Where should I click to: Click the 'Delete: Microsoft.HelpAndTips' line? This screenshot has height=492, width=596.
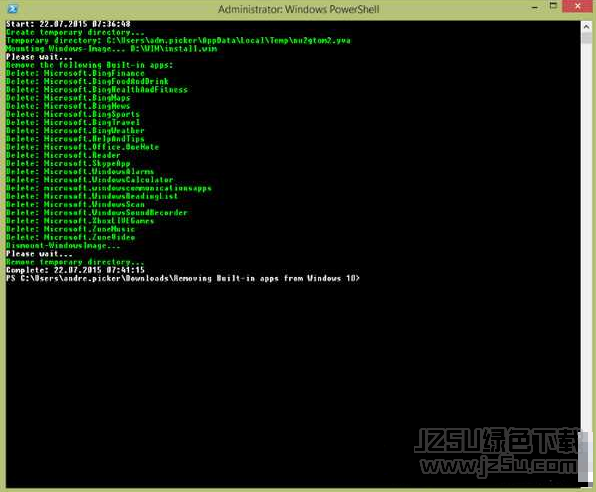coord(75,139)
